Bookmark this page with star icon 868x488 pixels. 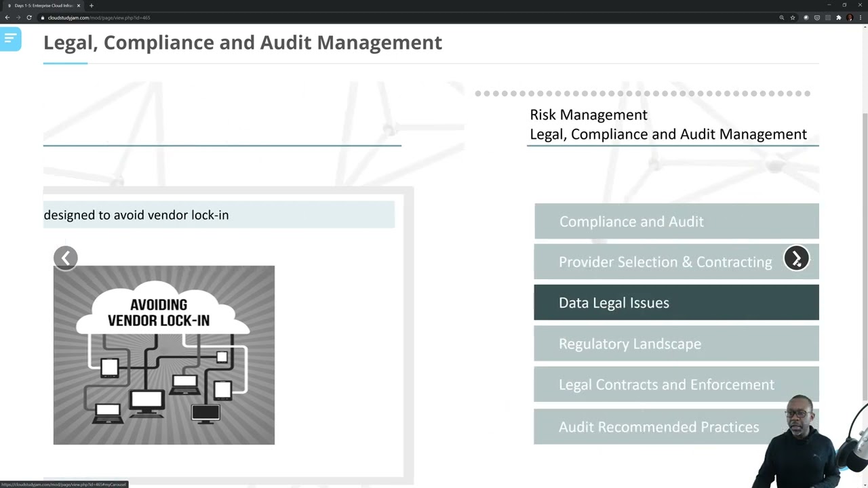(x=793, y=18)
